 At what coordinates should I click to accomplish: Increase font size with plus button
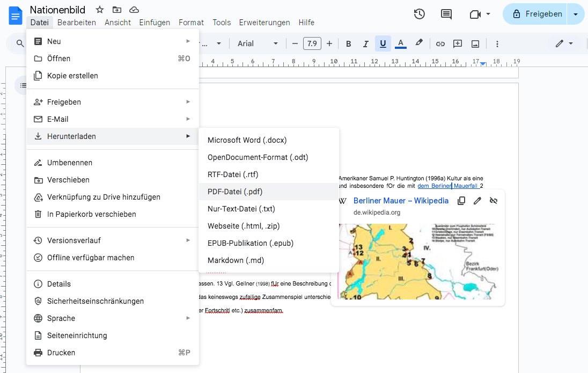[329, 44]
